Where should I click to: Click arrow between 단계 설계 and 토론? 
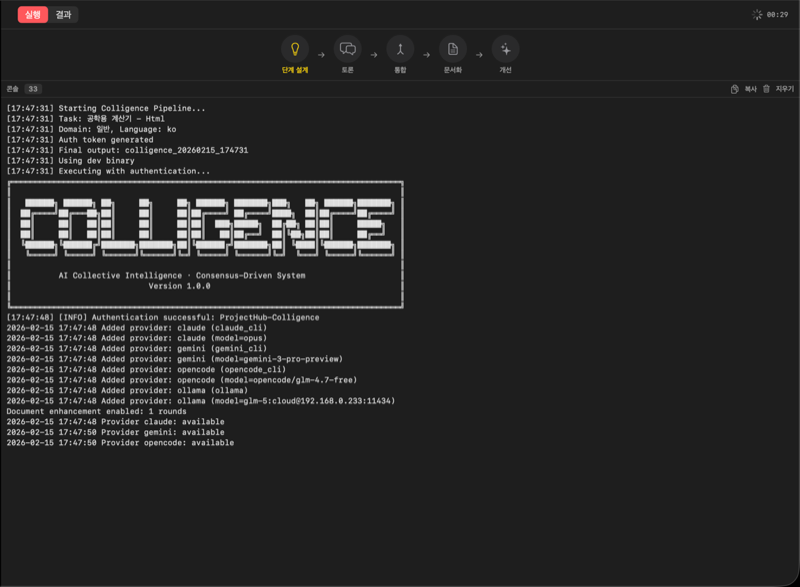321,53
